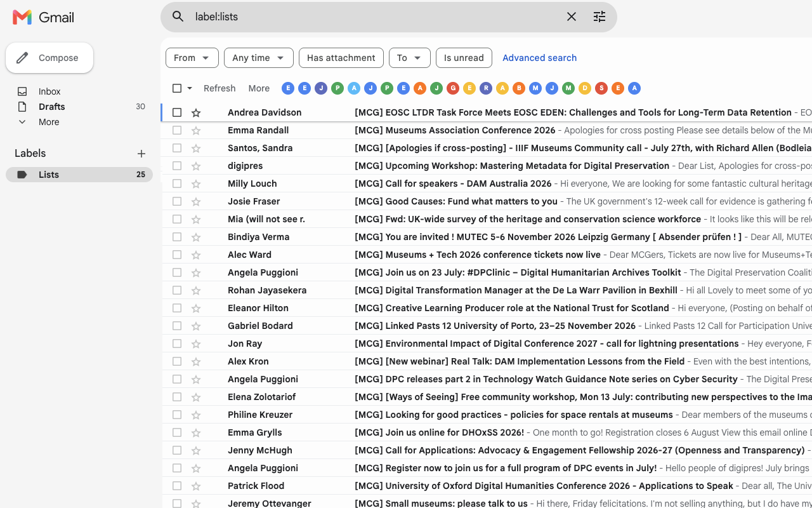The width and height of the screenshot is (812, 508).
Task: Click the red S avatar circle
Action: click(601, 88)
